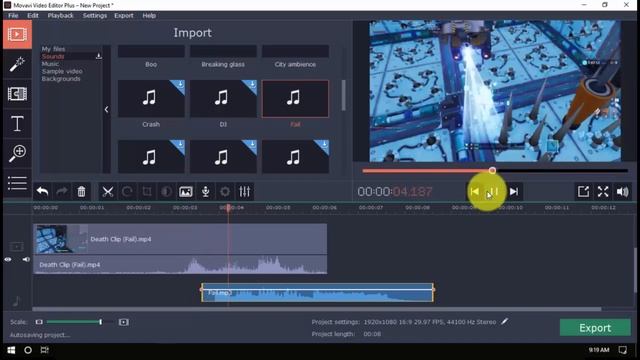Open the Import media tab icon

point(17,35)
